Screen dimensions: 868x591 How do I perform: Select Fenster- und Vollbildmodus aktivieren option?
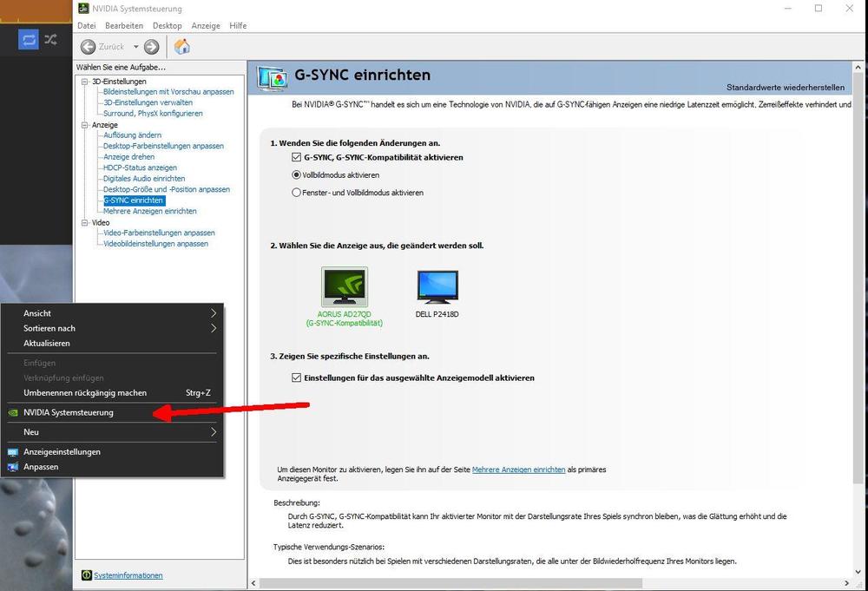(296, 193)
